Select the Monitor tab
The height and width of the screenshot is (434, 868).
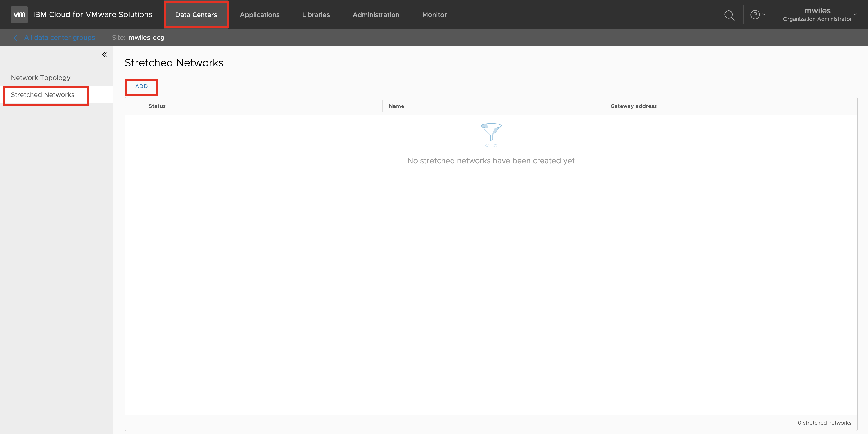click(x=434, y=15)
